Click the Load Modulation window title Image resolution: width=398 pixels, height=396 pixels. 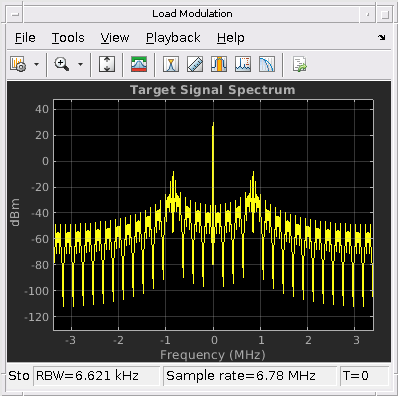pyautogui.click(x=192, y=14)
